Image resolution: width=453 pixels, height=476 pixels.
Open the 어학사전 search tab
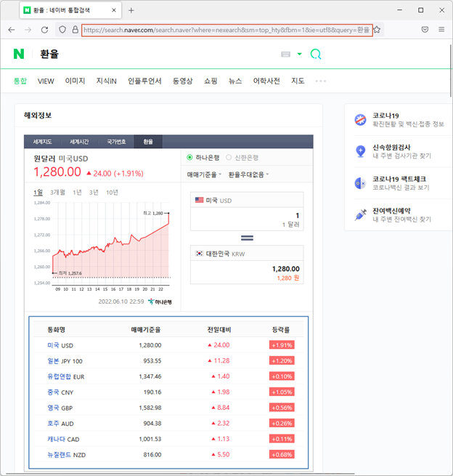pyautogui.click(x=266, y=81)
